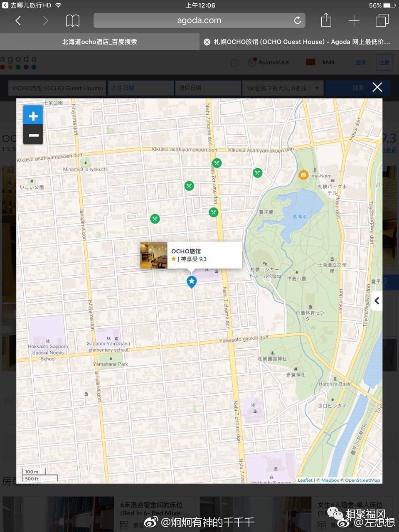
Task: Tap westernmost restaurant marker near Ishiyama dori
Action: (155, 219)
